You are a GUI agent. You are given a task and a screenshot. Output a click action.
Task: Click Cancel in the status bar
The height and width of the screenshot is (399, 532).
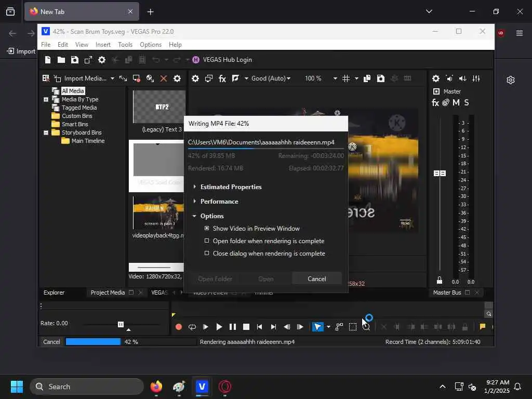pyautogui.click(x=51, y=342)
